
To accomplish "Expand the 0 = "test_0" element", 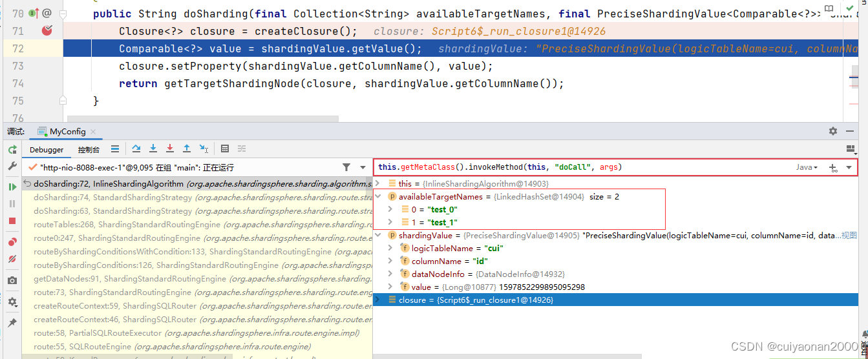I will [x=390, y=209].
